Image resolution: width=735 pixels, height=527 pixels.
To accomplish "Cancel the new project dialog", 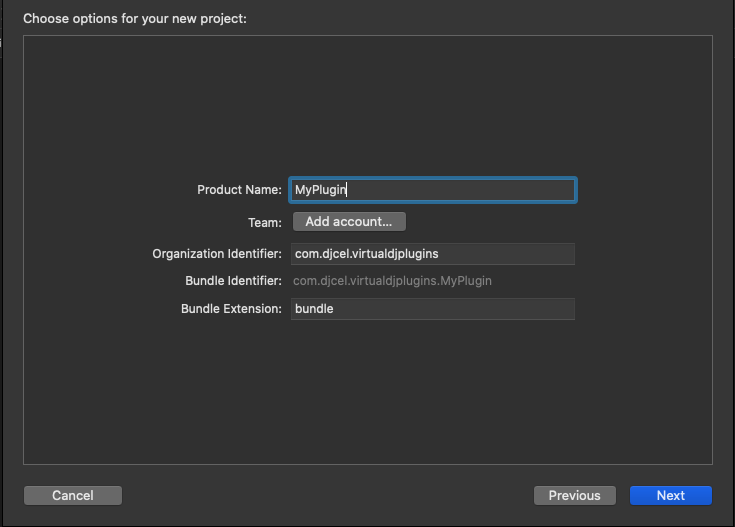I will click(73, 495).
